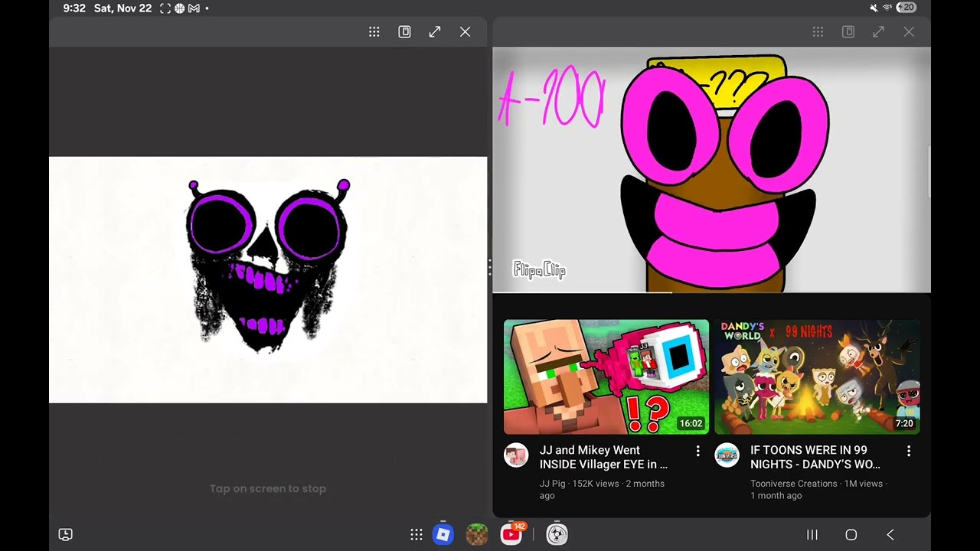Viewport: 980px width, 551px height.
Task: Seek using the YouTube video progress bar
Action: coord(711,292)
